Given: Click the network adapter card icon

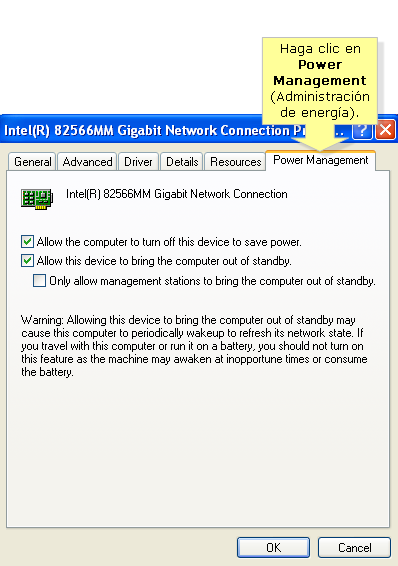Looking at the screenshot, I should pos(37,199).
